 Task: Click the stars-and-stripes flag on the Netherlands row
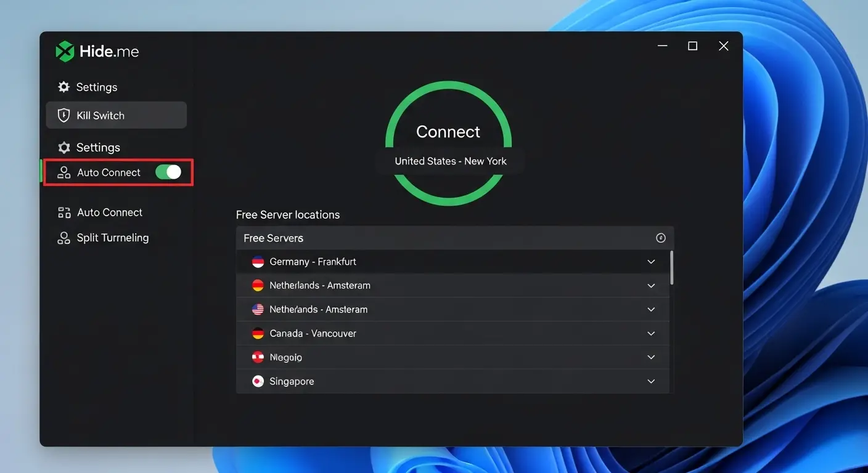pyautogui.click(x=258, y=309)
